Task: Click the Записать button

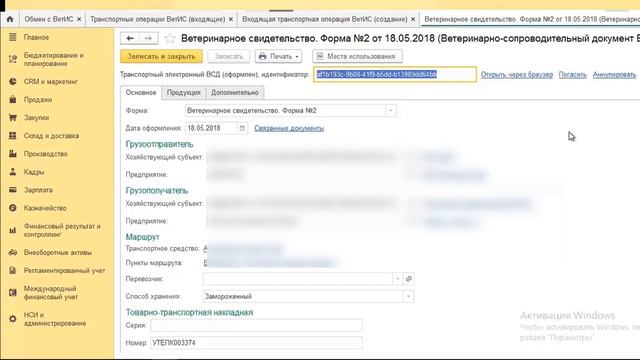Action: click(229, 56)
